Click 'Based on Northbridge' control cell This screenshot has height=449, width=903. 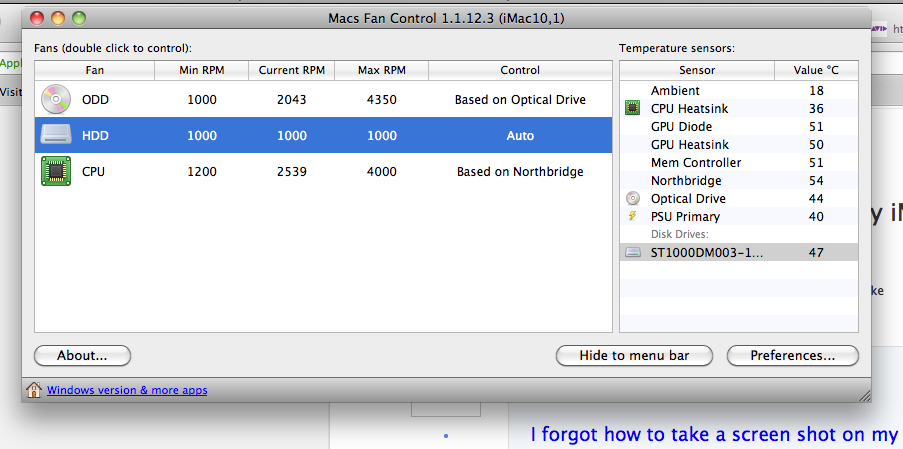pyautogui.click(x=520, y=172)
